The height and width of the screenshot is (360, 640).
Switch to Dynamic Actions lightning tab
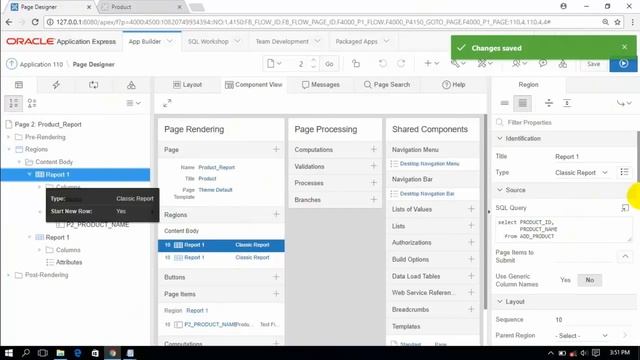(56, 85)
